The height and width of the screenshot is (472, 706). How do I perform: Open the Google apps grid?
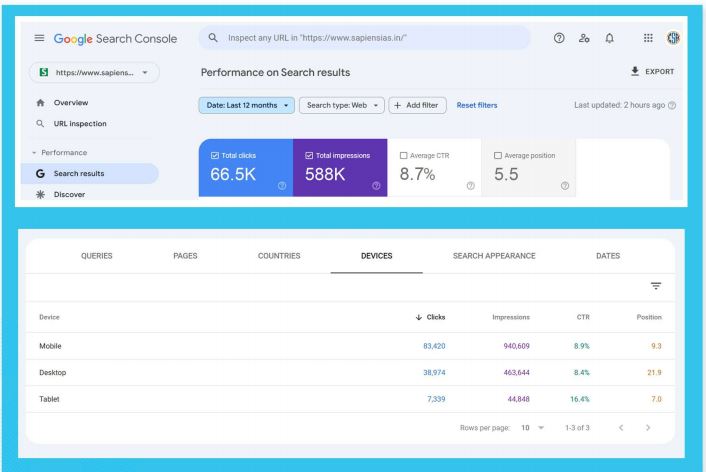point(648,38)
